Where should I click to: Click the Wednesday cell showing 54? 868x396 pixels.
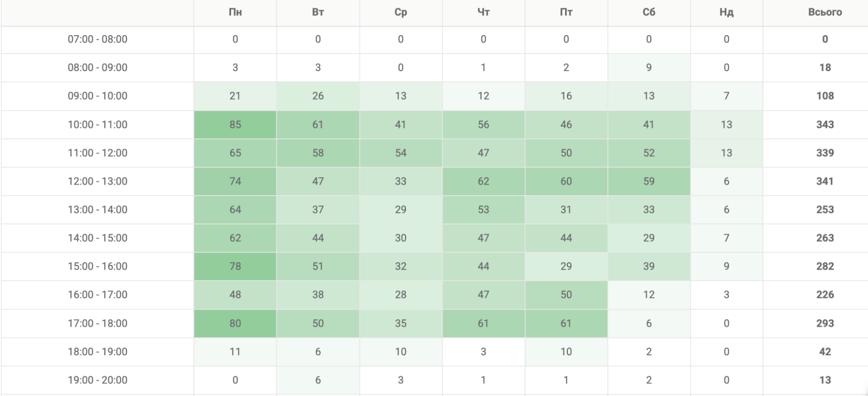click(400, 153)
